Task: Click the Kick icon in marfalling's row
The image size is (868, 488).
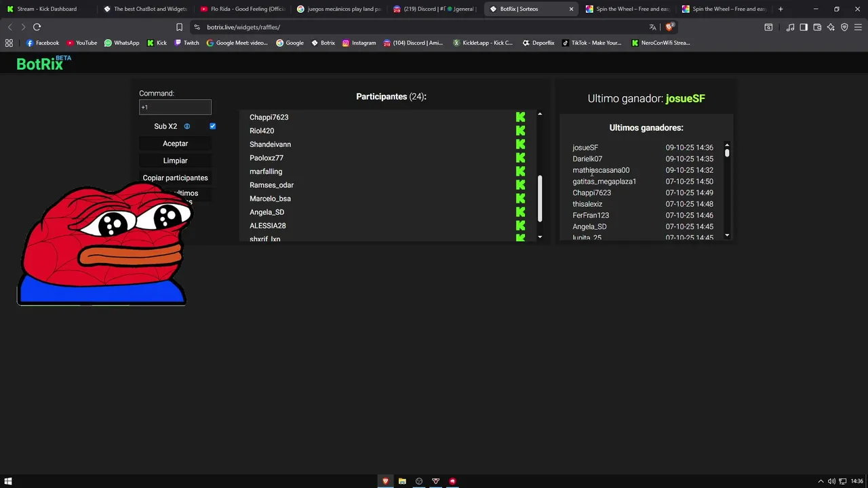Action: click(x=520, y=171)
